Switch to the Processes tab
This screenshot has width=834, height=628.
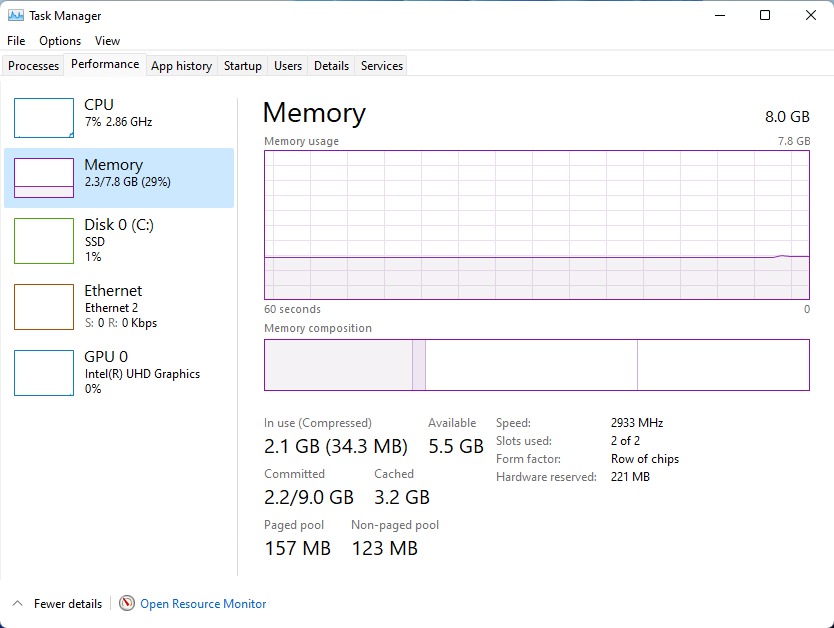[34, 66]
